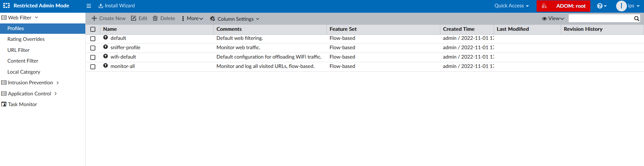
Task: Click the sniffer-profile row icon
Action: tap(105, 47)
